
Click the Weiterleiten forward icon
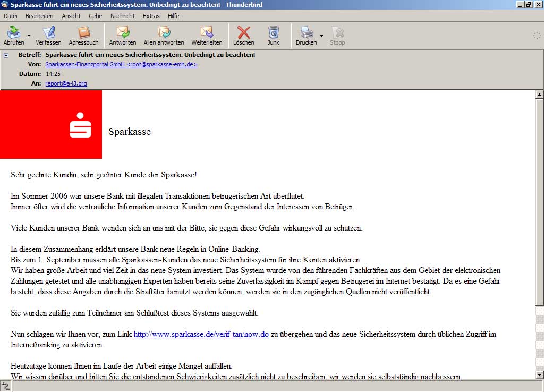207,32
